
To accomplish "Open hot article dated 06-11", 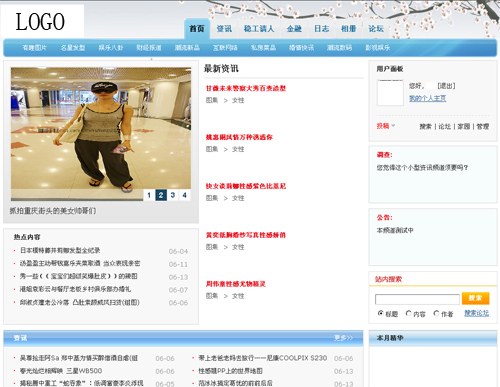I will coord(80,263).
